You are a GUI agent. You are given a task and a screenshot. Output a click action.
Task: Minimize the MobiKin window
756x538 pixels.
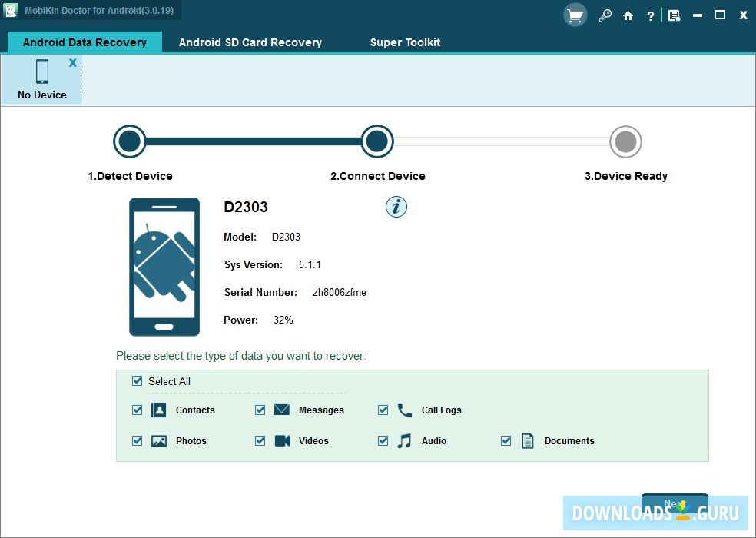click(697, 16)
